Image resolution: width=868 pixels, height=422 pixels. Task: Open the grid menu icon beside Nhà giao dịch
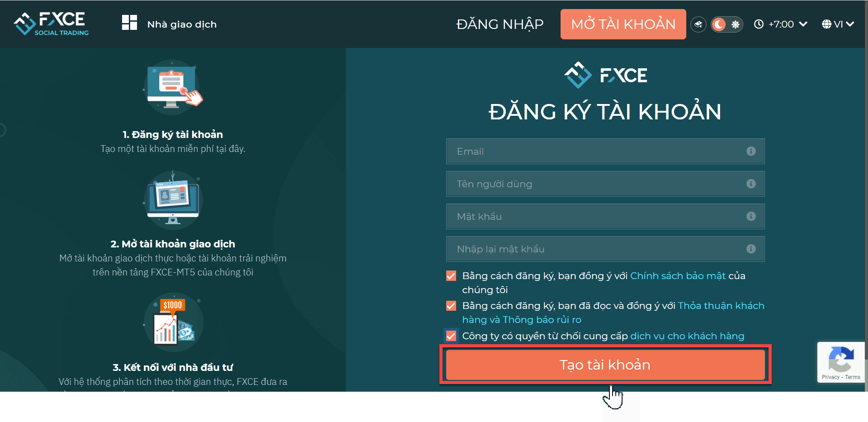(x=129, y=23)
